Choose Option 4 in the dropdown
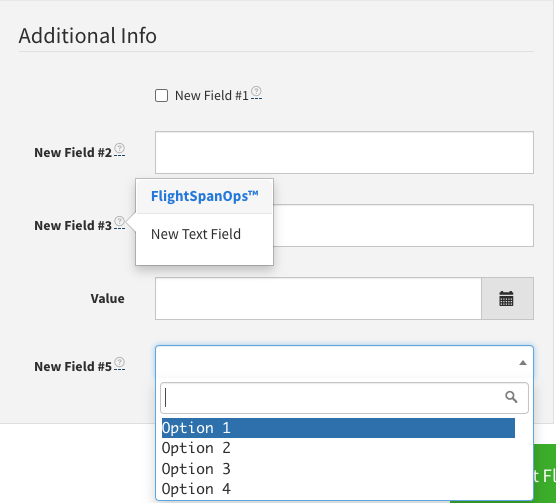The height and width of the screenshot is (503, 556). tap(338, 489)
